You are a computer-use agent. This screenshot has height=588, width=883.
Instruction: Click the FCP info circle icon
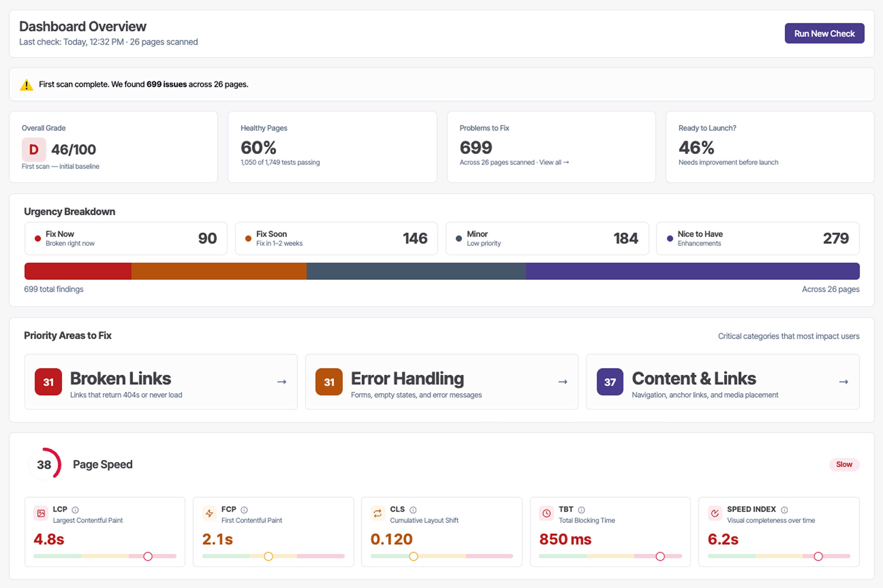tap(244, 510)
